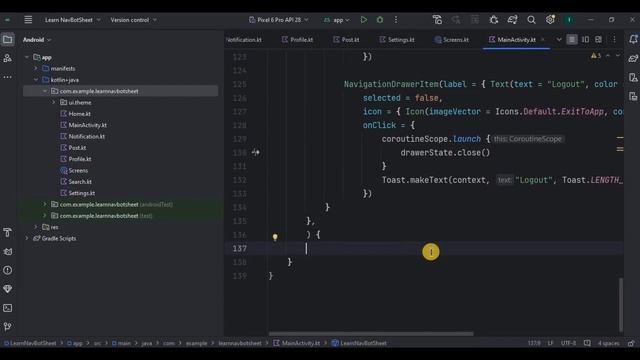Open Notifications bell icon
The image size is (640, 360).
tap(633, 40)
